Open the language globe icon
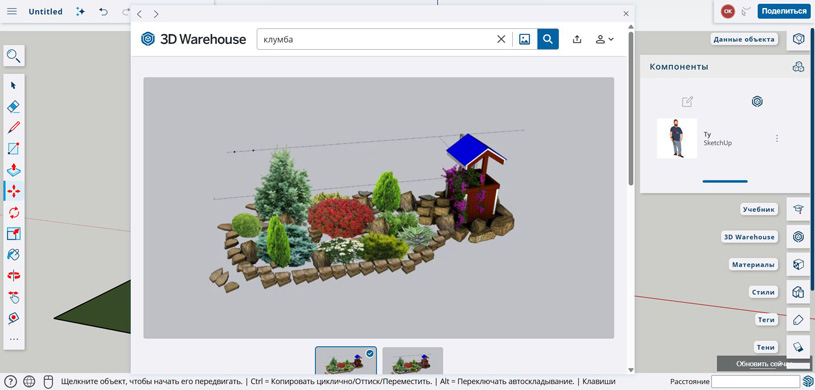Screen dimensions: 815x390 (x=29, y=382)
